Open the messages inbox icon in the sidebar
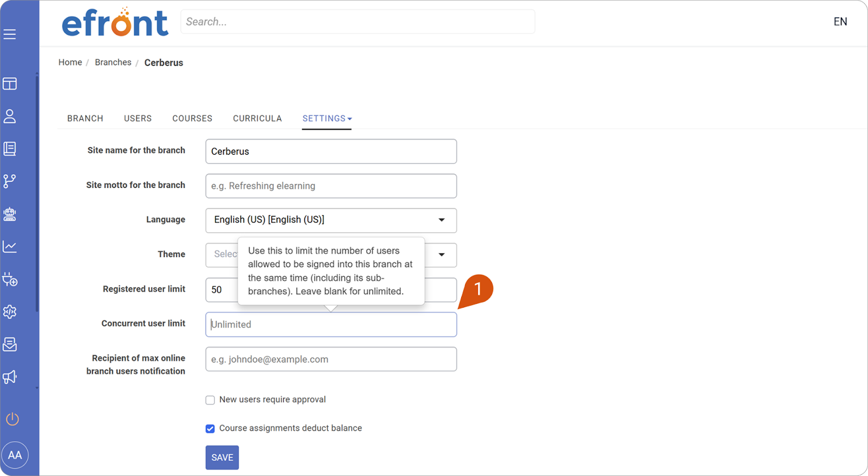Screen dimensions: 868x476 coord(10,344)
